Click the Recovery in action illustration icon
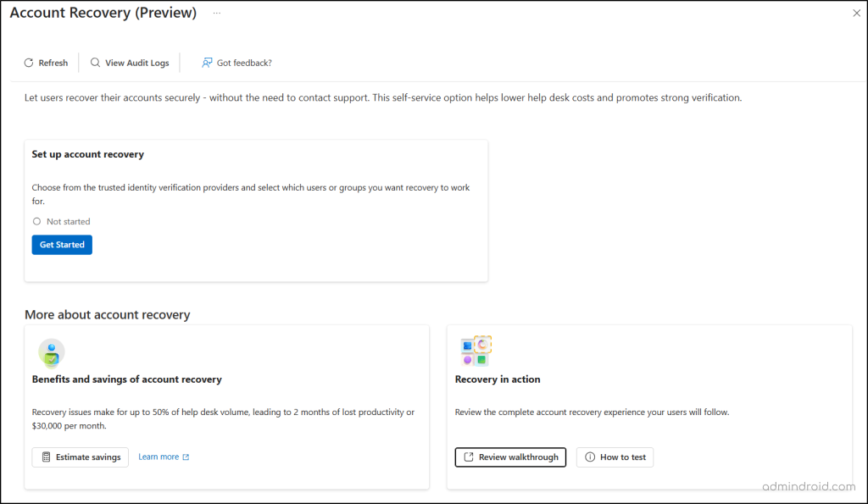Viewport: 868px width, 504px height. click(476, 352)
